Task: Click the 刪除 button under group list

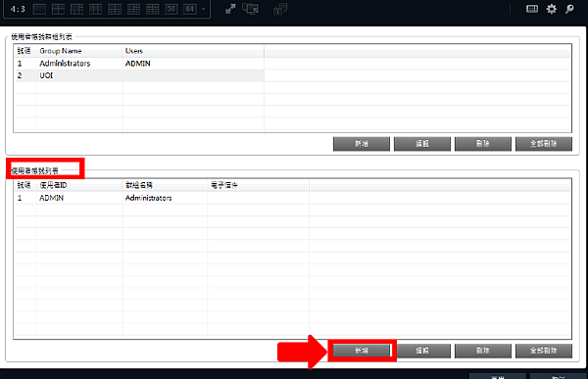Action: coord(483,144)
